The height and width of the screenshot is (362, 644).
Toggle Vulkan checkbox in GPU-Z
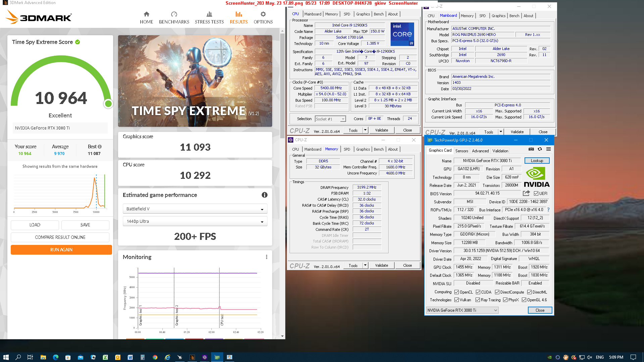456,300
